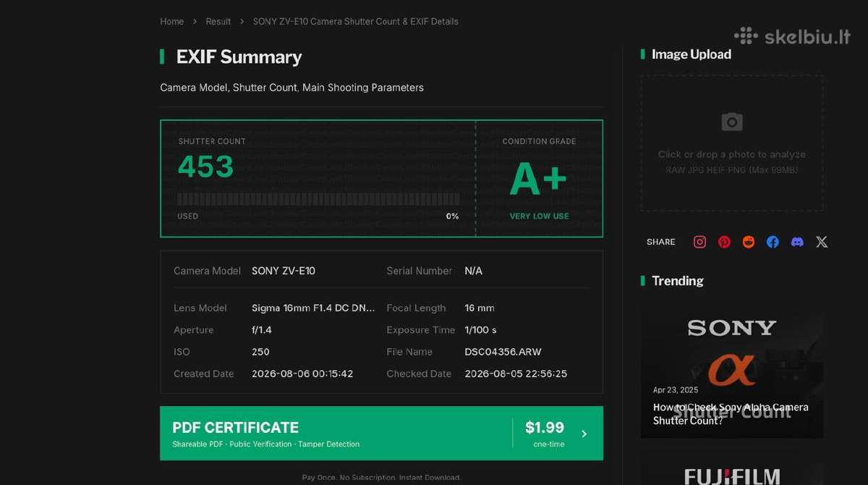Click 'Pay Once. No Subscription. Instant Download.' text
The height and width of the screenshot is (485, 868).
(x=381, y=478)
